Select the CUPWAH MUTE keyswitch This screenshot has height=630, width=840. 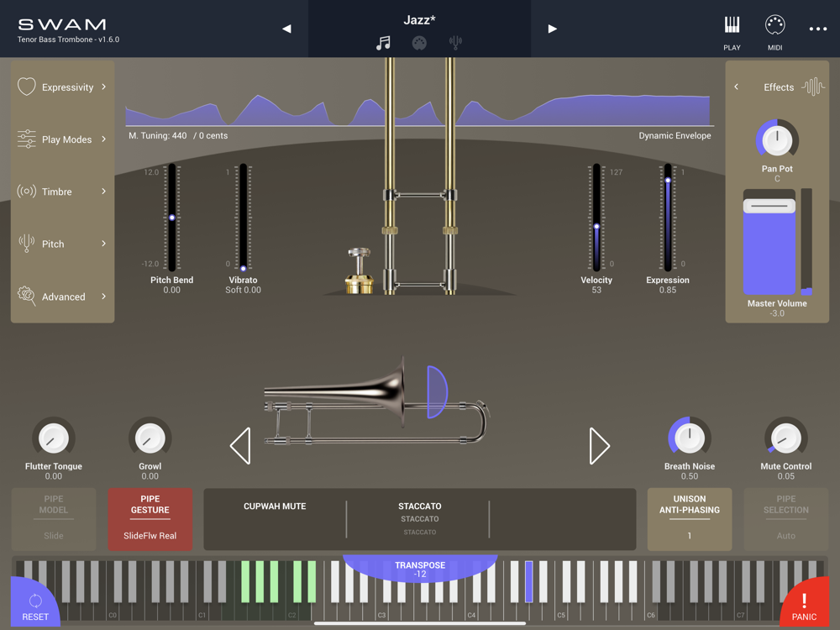coord(275,507)
